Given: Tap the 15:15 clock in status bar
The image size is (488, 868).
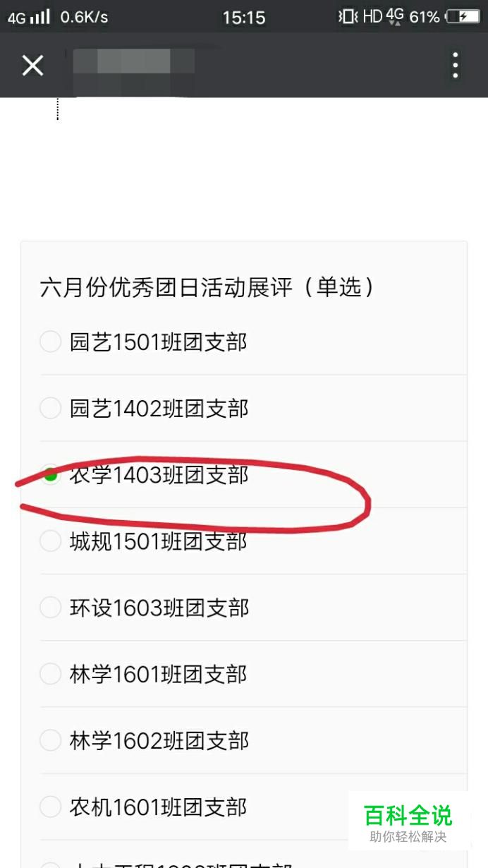Looking at the screenshot, I should 244,17.
